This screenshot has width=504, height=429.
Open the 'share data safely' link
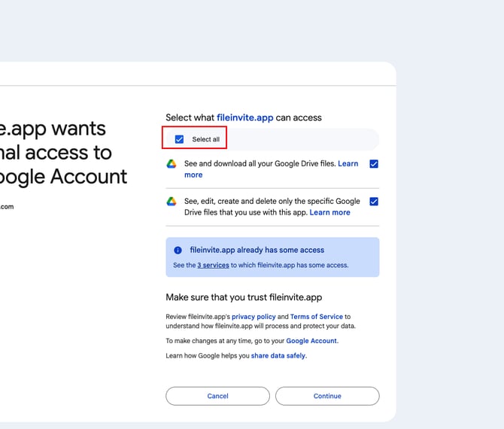pos(278,355)
